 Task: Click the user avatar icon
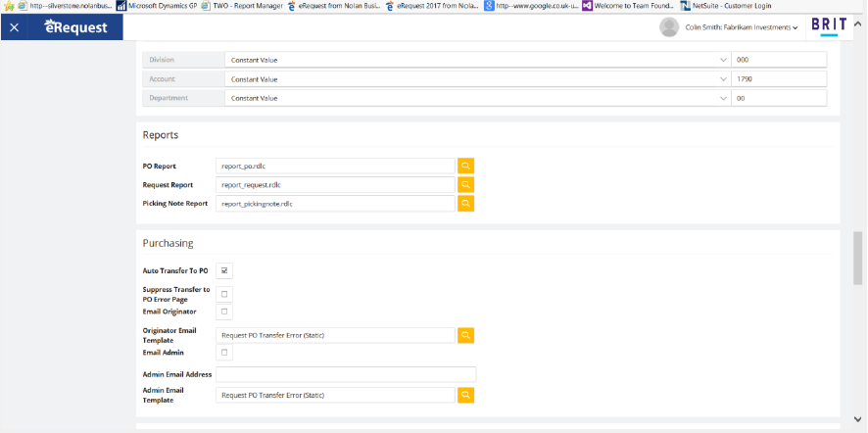(669, 27)
